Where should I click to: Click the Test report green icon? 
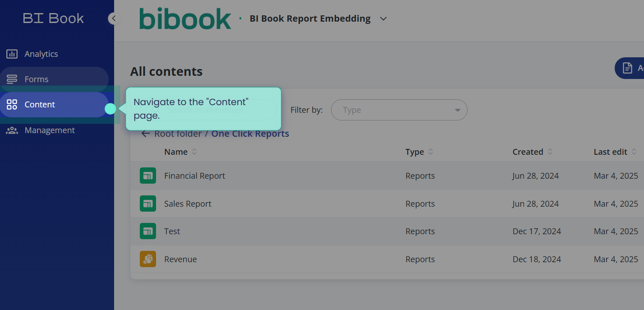pos(148,231)
